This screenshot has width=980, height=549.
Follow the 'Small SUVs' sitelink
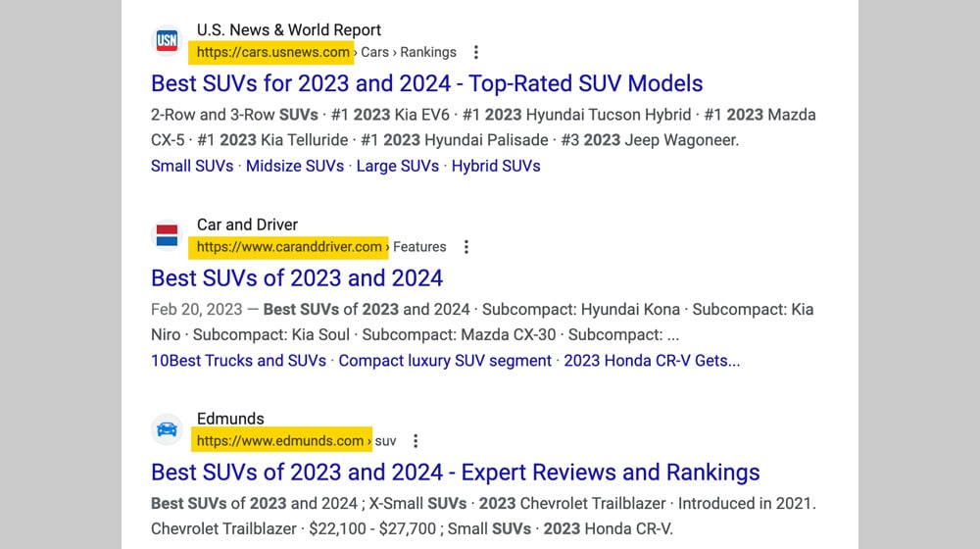(x=192, y=166)
